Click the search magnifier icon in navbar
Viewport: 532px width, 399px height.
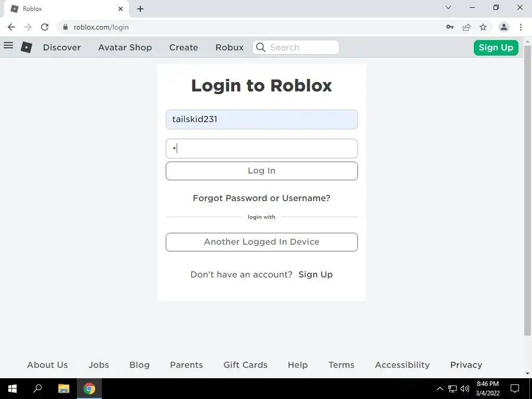tap(261, 47)
